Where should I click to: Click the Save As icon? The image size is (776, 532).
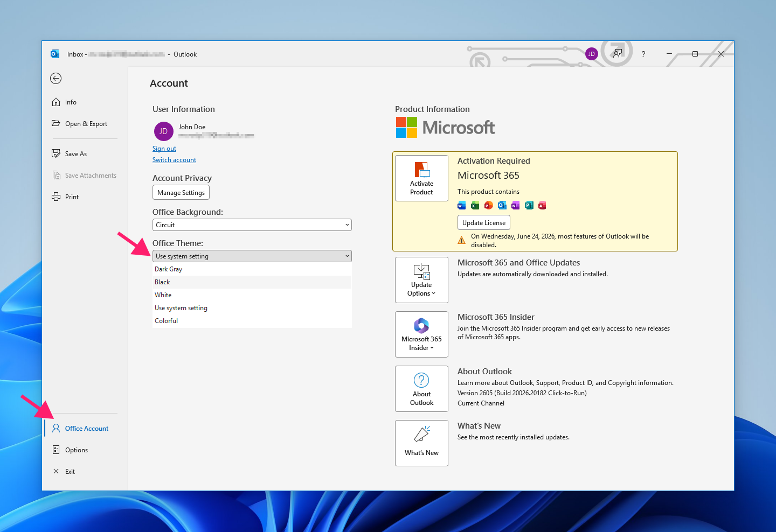point(56,153)
